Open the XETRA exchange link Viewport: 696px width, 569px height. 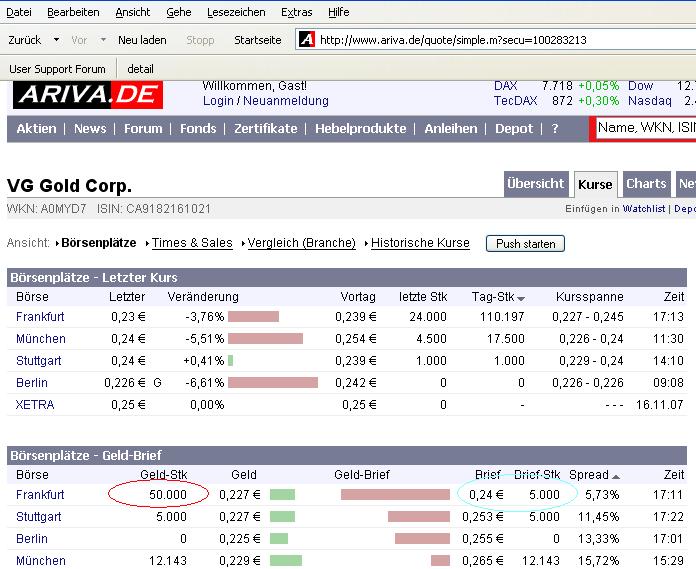35,405
